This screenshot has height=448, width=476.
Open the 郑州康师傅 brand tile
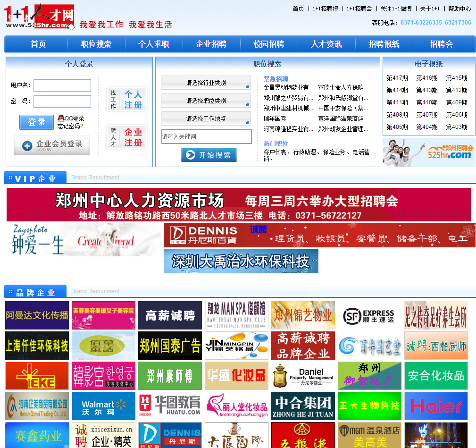point(170,376)
